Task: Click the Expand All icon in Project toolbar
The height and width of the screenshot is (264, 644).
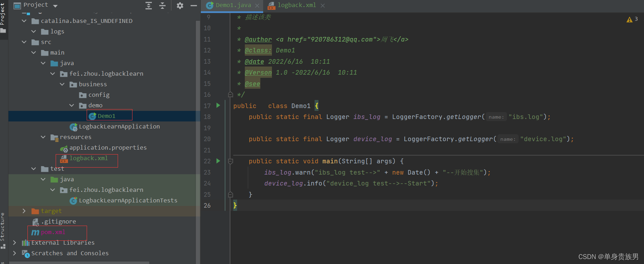Action: 149,5
